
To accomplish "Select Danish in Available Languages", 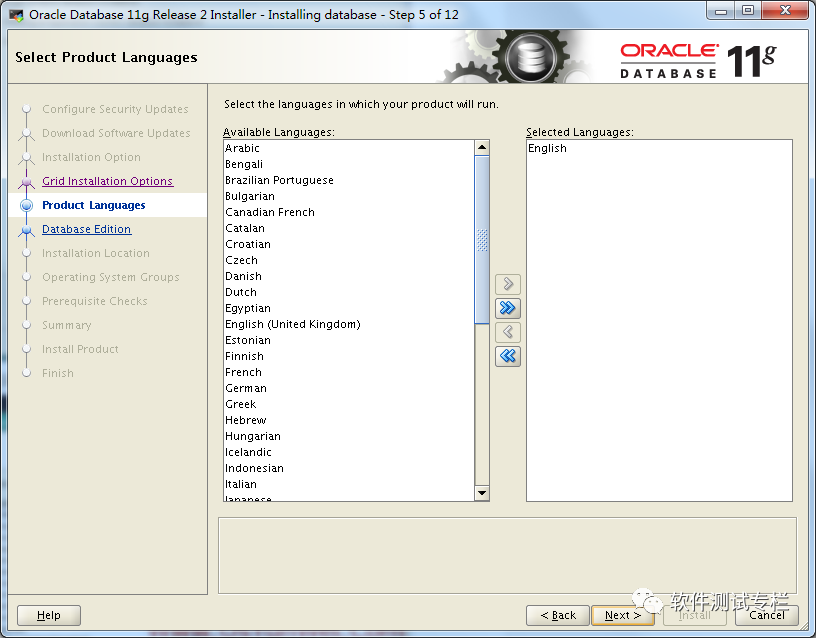I will point(349,276).
